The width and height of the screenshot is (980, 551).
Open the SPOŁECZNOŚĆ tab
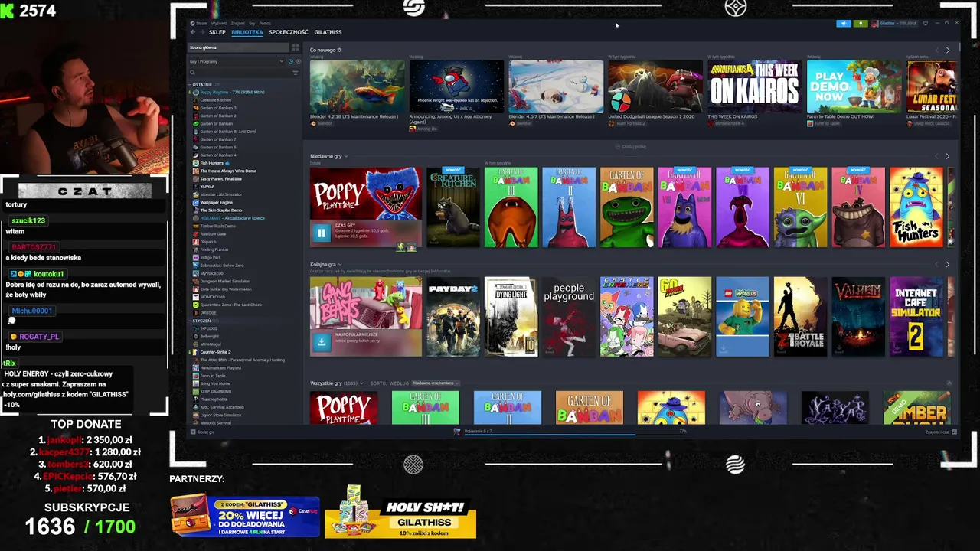(x=289, y=32)
